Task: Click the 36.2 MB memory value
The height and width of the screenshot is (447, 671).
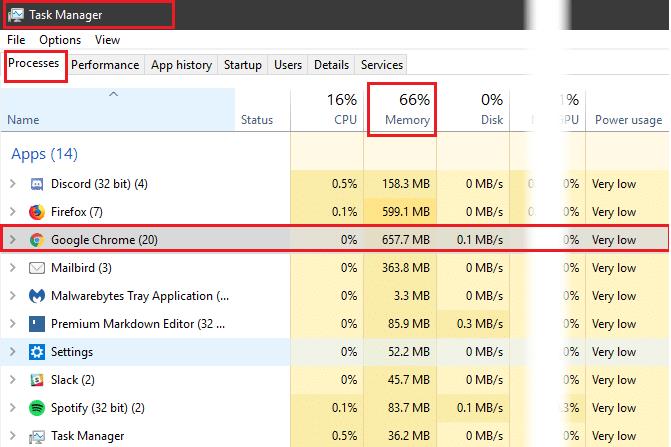Action: point(409,436)
